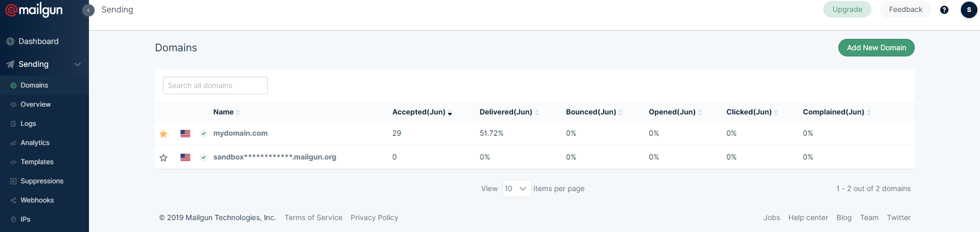
Task: Collapse the Sending menu chevron
Action: click(78, 64)
